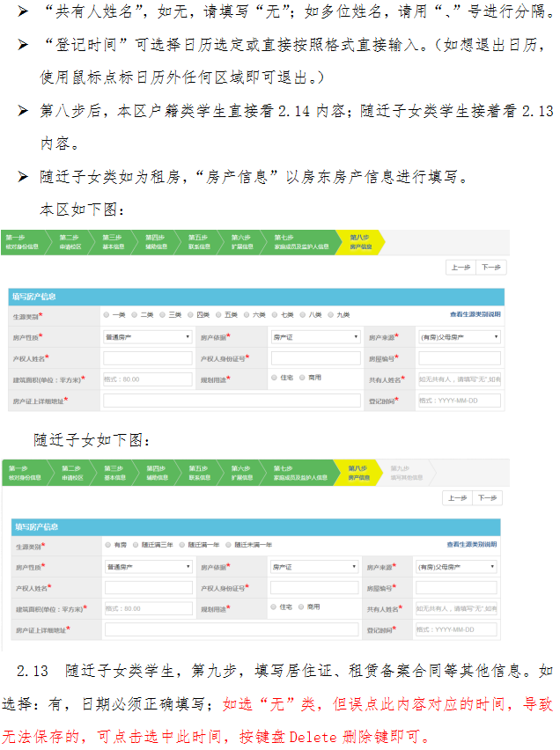
Task: Go to 第四步 辅助信息 in 本区 step bar
Action: [x=156, y=242]
